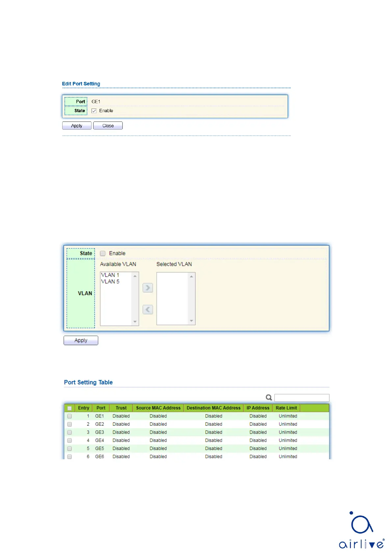
Task: Pick VLAN 1 from Available VLAN list
Action: (110, 275)
